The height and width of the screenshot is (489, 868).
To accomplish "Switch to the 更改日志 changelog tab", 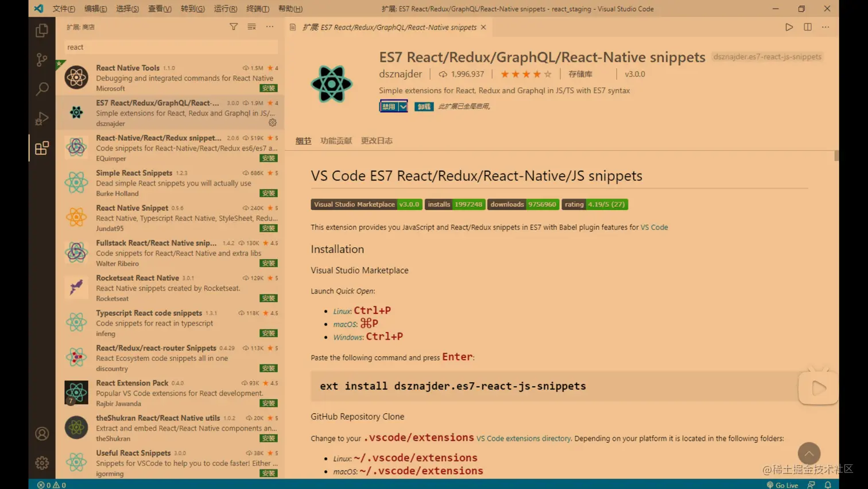I will click(x=377, y=141).
